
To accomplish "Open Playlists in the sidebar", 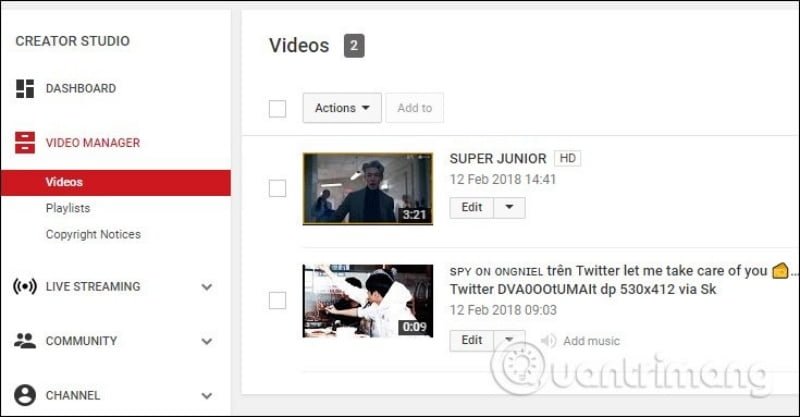I will point(68,208).
